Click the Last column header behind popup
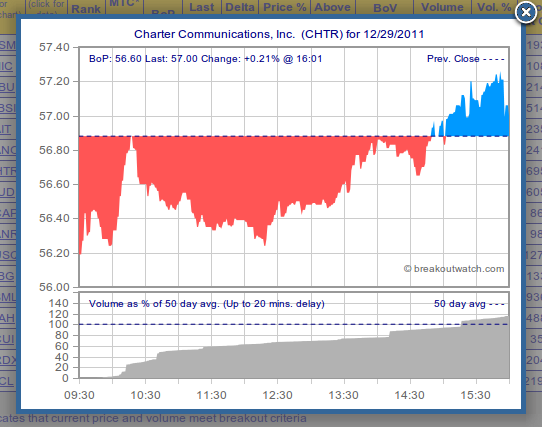This screenshot has height=427, width=542. 202,7
